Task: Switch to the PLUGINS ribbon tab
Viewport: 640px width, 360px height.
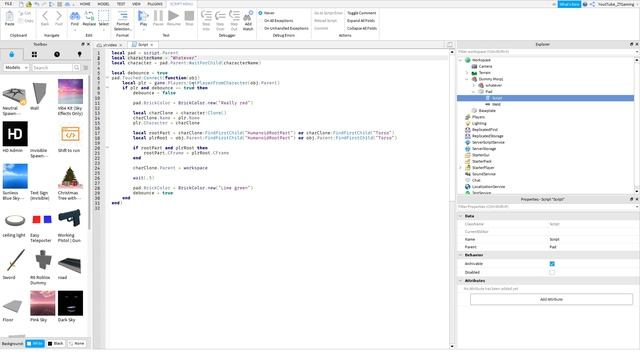Action: pos(155,4)
